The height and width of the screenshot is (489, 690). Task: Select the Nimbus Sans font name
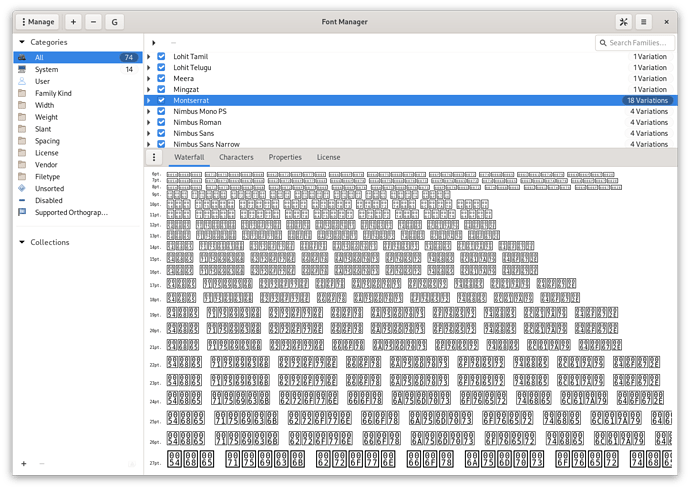coord(194,133)
